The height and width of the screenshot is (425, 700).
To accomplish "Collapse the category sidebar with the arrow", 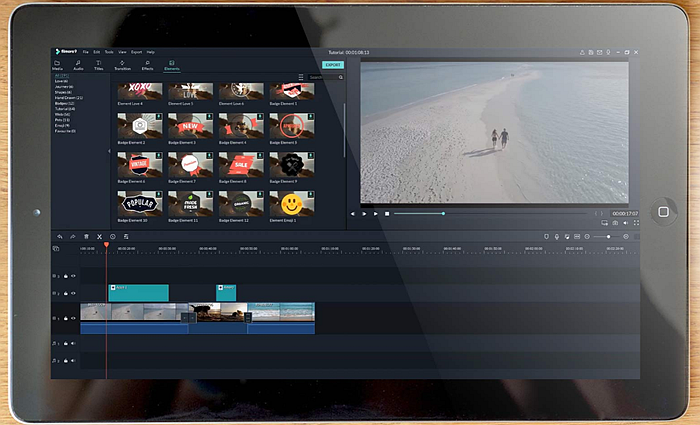I will 109,151.
